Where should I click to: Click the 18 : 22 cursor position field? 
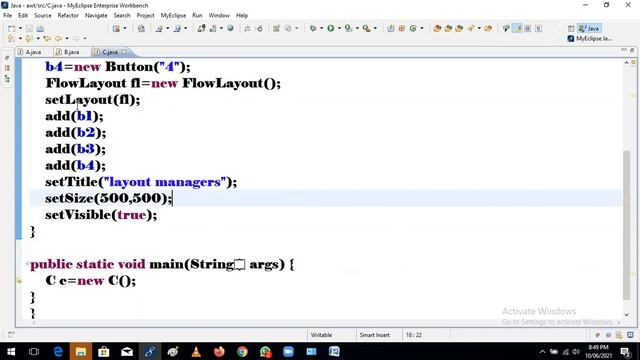tap(413, 335)
